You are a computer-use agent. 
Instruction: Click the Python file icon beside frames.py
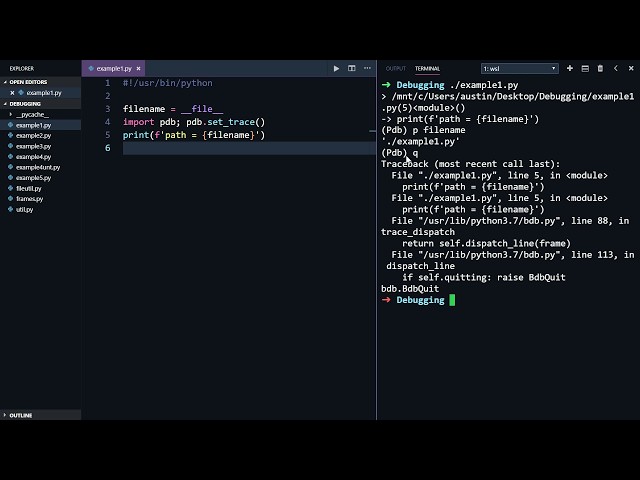11,198
